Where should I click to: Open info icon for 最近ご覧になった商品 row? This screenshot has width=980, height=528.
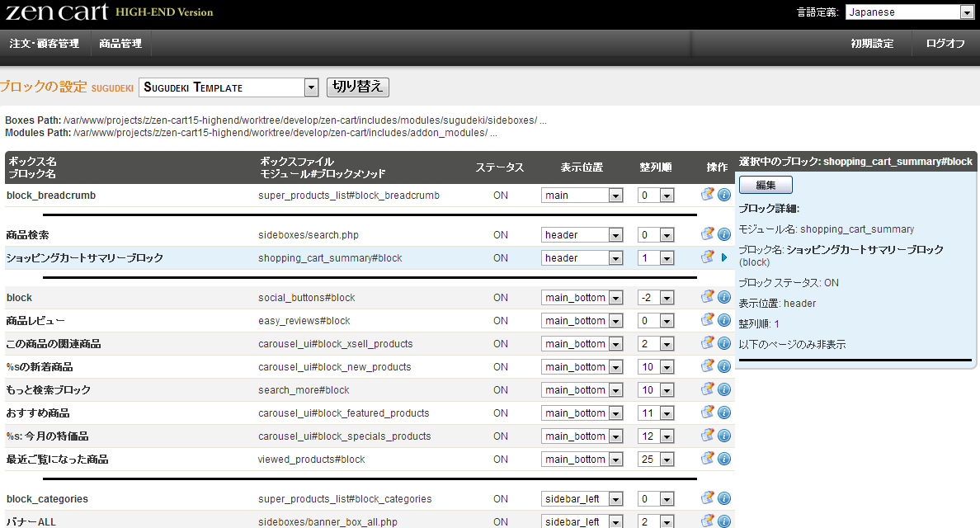pos(724,459)
